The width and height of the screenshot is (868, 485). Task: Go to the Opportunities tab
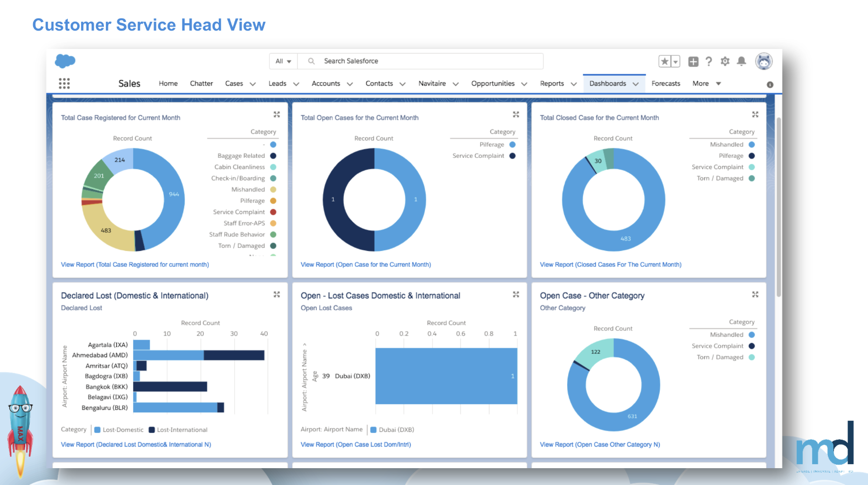(493, 84)
